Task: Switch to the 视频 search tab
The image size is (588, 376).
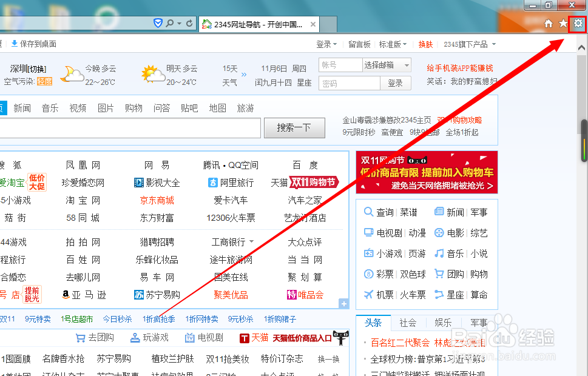Action: (x=78, y=108)
